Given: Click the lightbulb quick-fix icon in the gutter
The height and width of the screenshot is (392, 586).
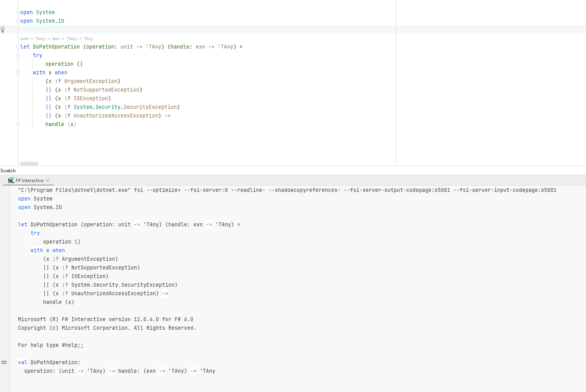Looking at the screenshot, I should click(x=3, y=29).
